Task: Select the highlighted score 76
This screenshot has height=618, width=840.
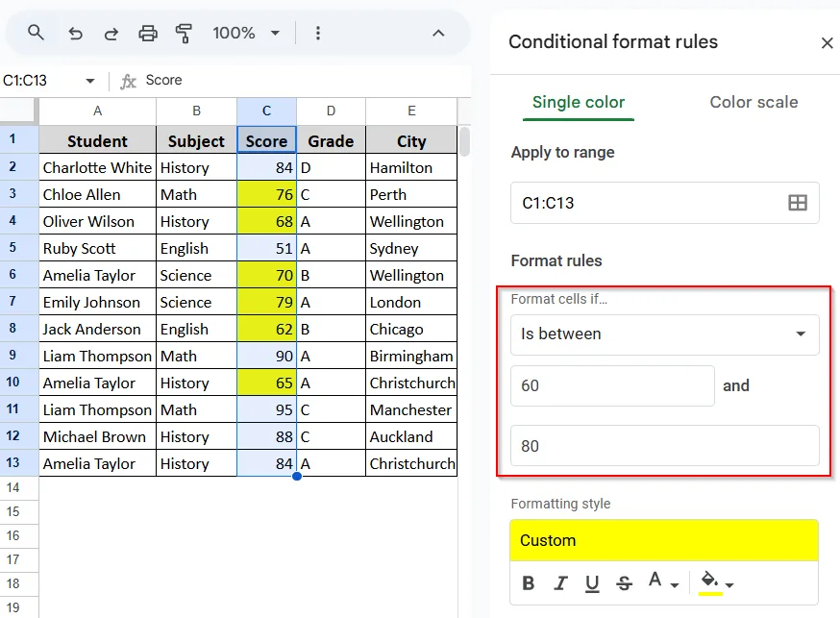Action: click(x=267, y=194)
